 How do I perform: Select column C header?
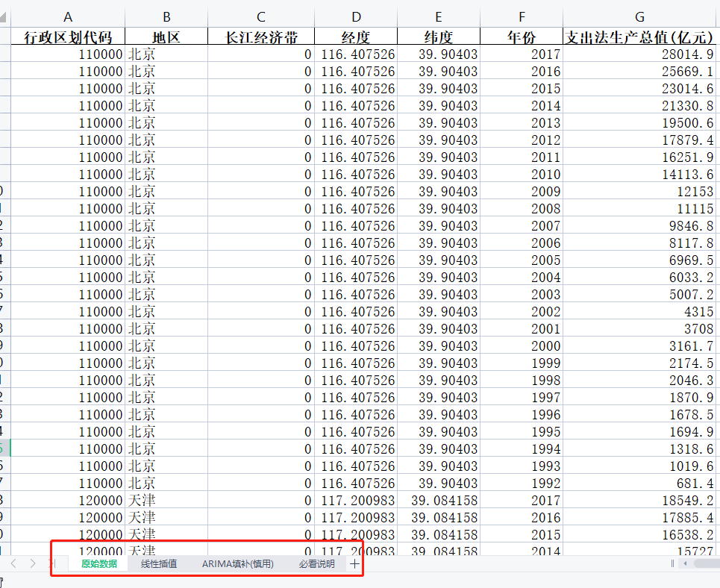point(261,17)
